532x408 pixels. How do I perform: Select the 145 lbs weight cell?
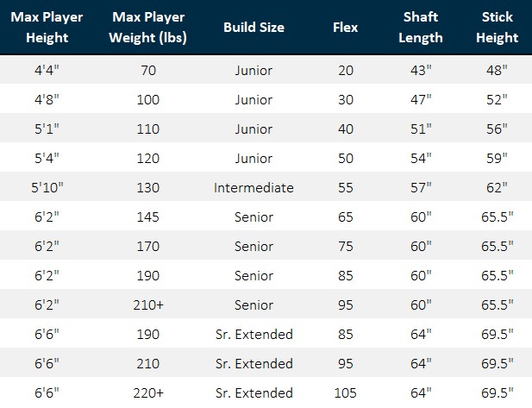tap(148, 217)
